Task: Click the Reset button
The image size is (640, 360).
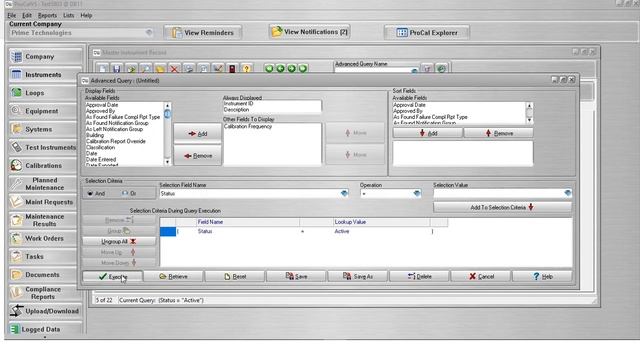Action: click(235, 276)
